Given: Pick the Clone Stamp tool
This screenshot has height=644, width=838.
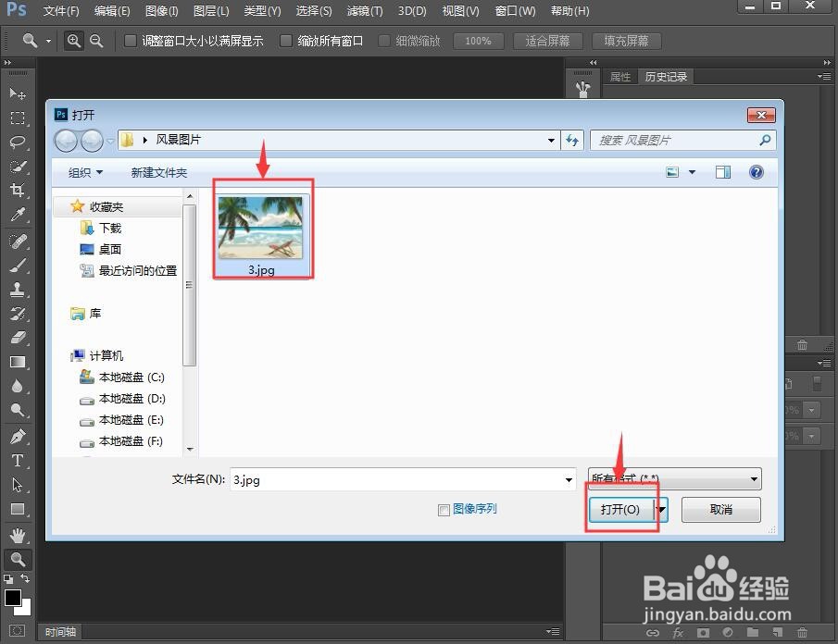Looking at the screenshot, I should click(17, 288).
